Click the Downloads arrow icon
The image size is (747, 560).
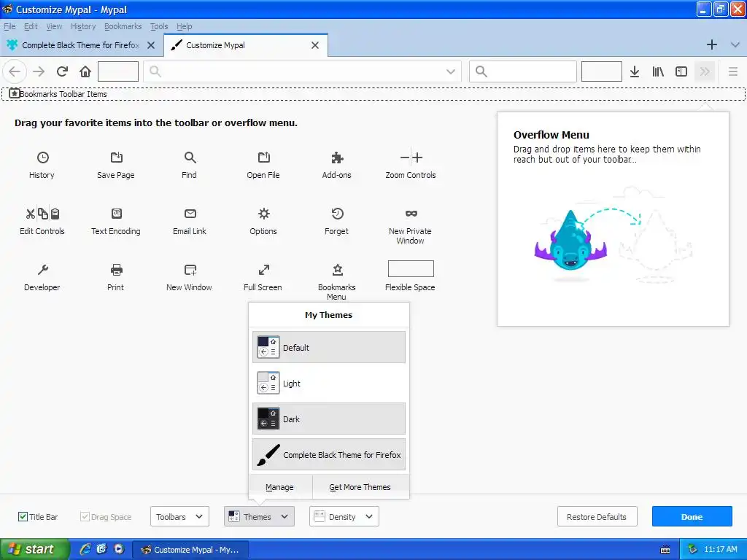point(635,71)
